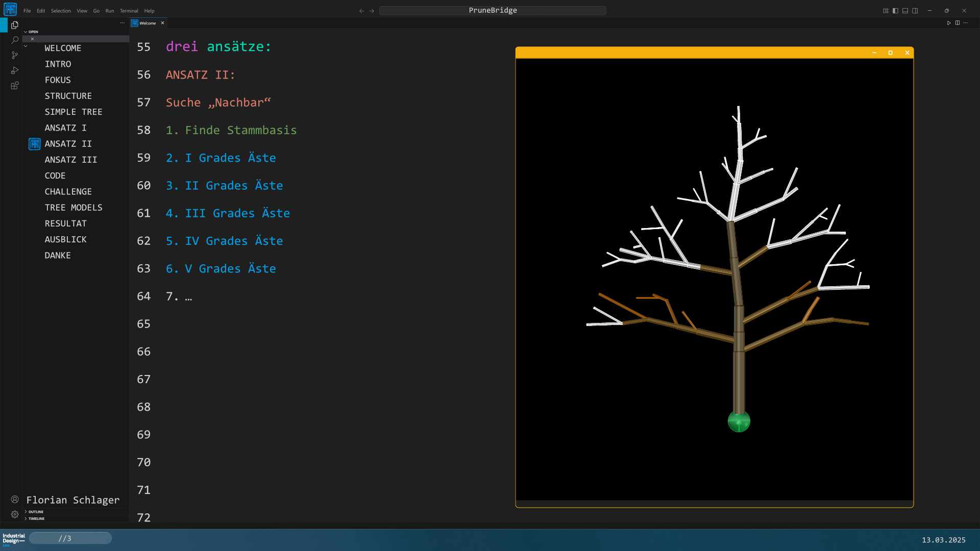
Task: Expand the OUTLINE section
Action: tap(36, 512)
